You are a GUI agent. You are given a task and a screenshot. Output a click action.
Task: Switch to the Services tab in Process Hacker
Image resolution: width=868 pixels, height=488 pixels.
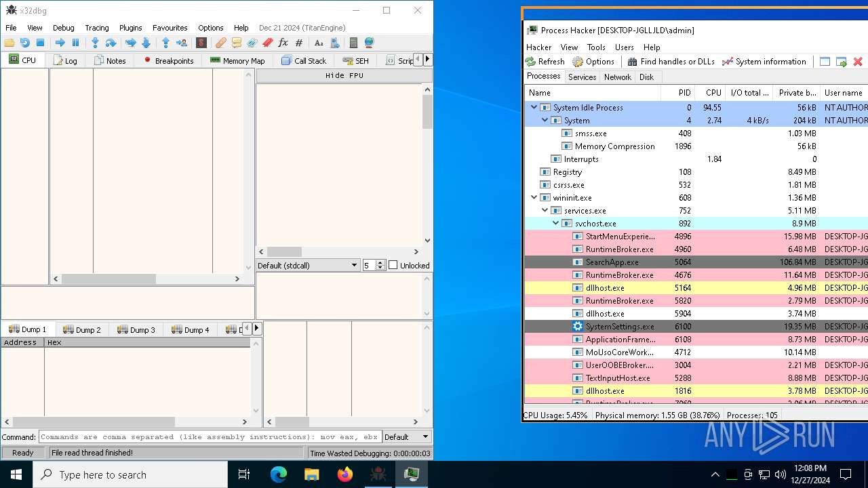[x=582, y=77]
